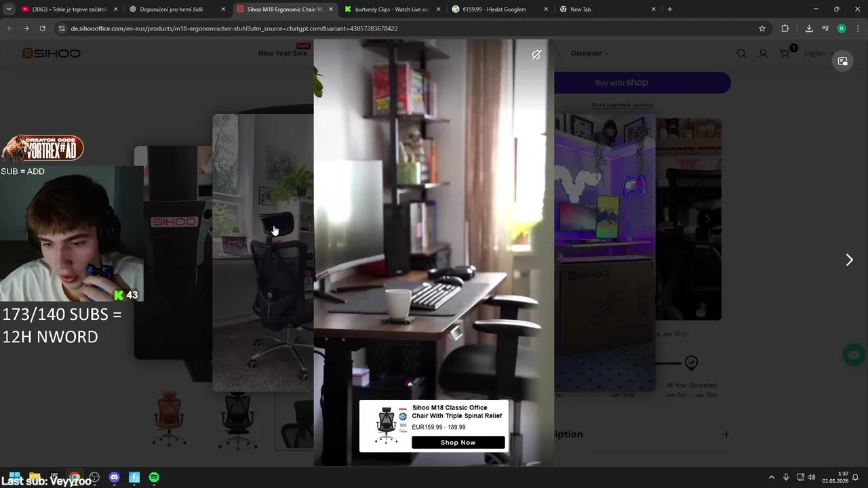Click delivery checkmark At Your Doorstep marker
The image size is (868, 488).
click(x=691, y=363)
